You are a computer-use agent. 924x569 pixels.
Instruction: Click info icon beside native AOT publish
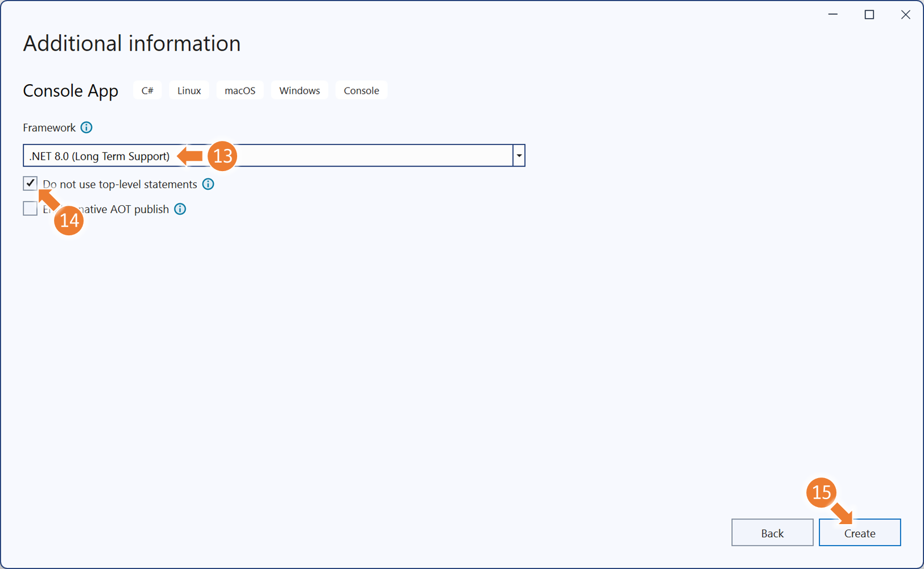tap(180, 209)
